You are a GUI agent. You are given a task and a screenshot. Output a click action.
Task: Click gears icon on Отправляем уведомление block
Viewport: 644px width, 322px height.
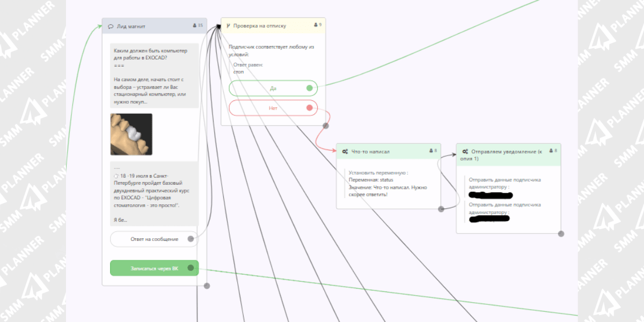pyautogui.click(x=465, y=152)
